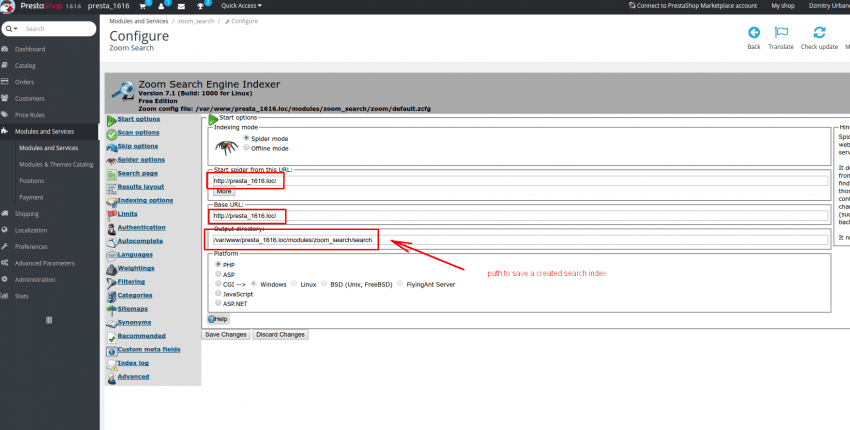Viewport: 850px width, 430px height.
Task: Select PHP platform radio button
Action: 218,265
